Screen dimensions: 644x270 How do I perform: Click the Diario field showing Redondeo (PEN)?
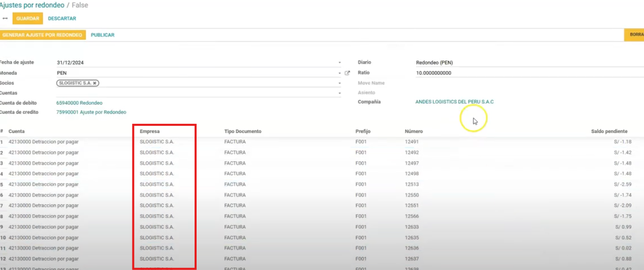coord(526,63)
